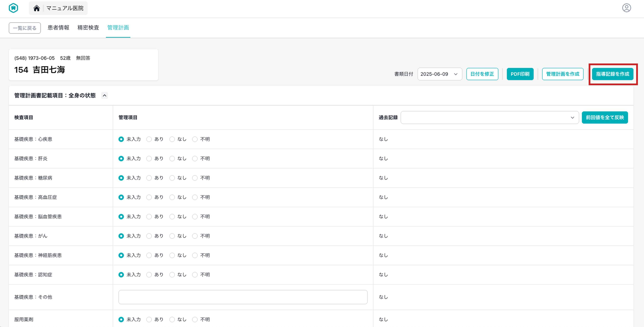Image resolution: width=644 pixels, height=327 pixels.
Task: Select なし for 肝炎
Action: coord(172,159)
